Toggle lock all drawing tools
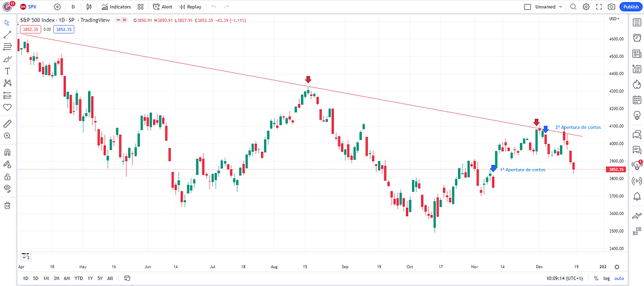The image size is (644, 286). coord(7,177)
